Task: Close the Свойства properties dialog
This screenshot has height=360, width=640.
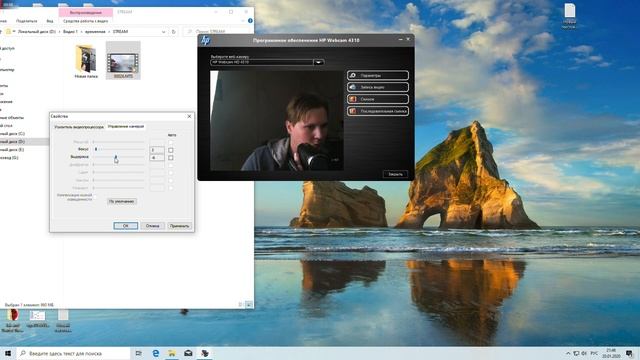Action: (189, 116)
